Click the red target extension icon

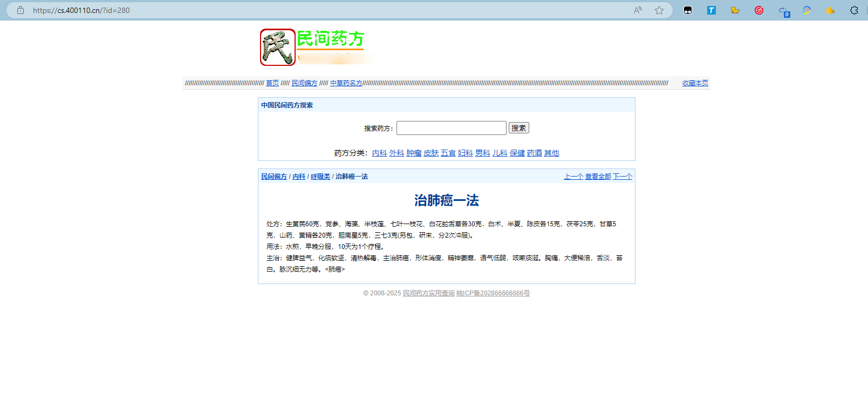(x=759, y=10)
